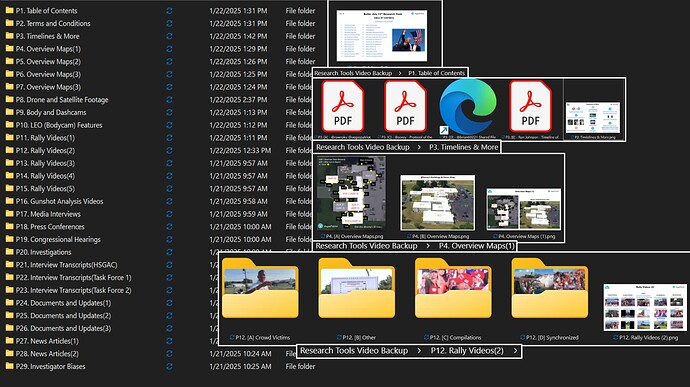The height and width of the screenshot is (387, 690).
Task: Click Research Tools Video Backup beside P12. Rally Videos(2)
Action: click(354, 351)
